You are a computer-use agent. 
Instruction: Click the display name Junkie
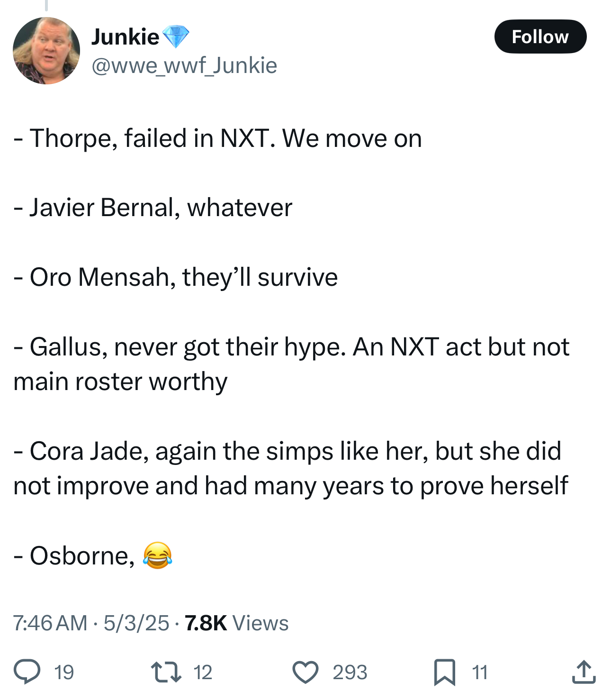tap(125, 37)
